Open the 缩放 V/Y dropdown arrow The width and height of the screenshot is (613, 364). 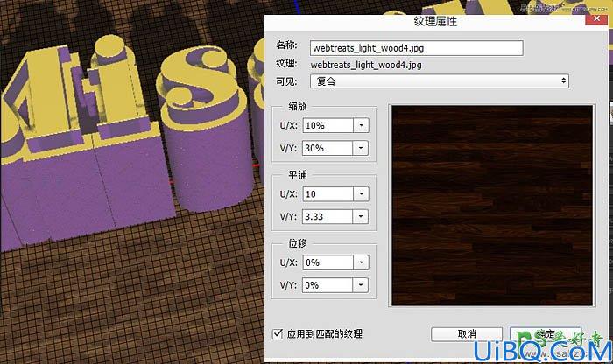361,148
